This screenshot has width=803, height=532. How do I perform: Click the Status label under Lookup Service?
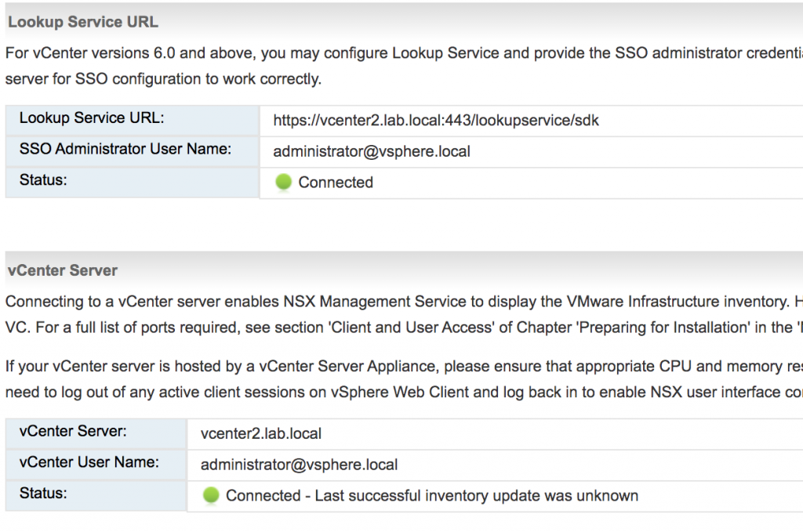point(43,180)
